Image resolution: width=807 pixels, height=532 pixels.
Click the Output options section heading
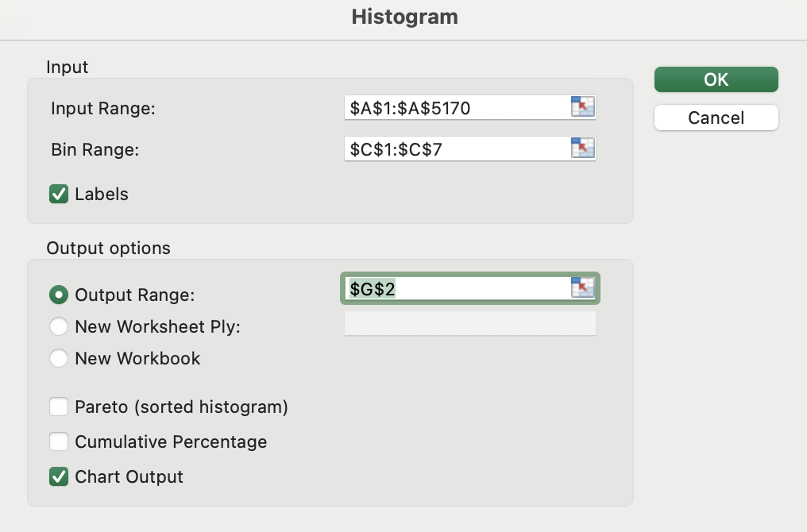tap(108, 248)
